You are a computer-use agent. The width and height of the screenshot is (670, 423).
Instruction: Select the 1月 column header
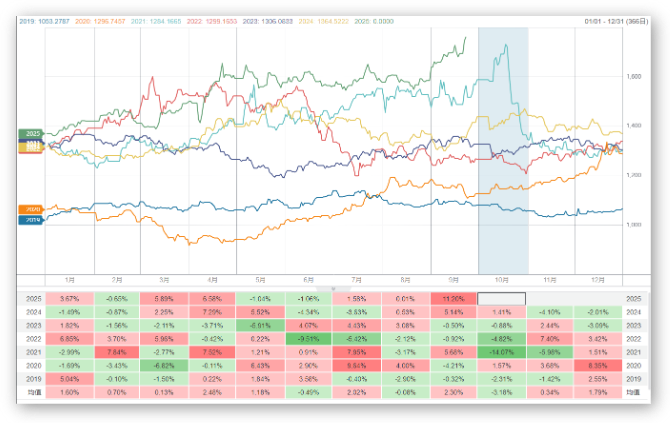coord(70,281)
